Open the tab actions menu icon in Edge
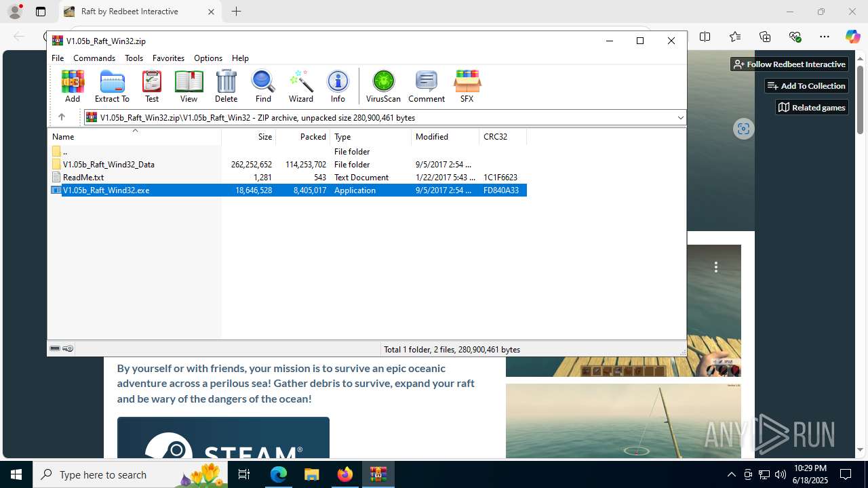Viewport: 868px width, 488px height. point(41,12)
